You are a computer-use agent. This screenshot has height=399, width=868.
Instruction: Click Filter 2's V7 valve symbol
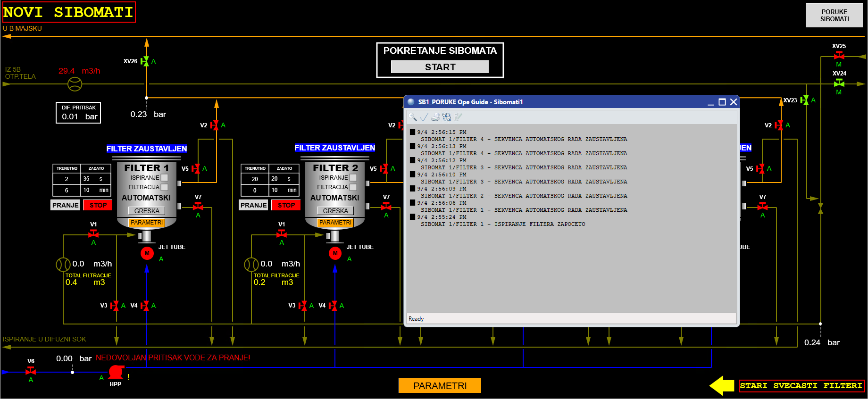point(386,206)
